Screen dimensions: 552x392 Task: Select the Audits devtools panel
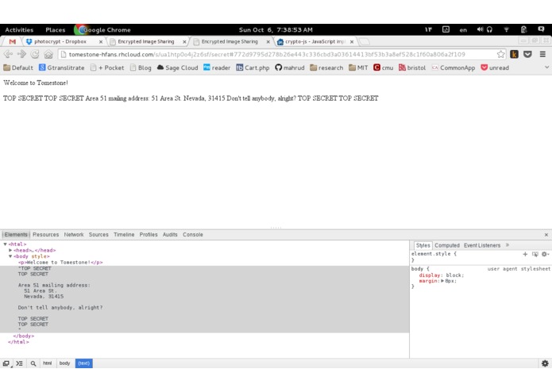pos(170,235)
